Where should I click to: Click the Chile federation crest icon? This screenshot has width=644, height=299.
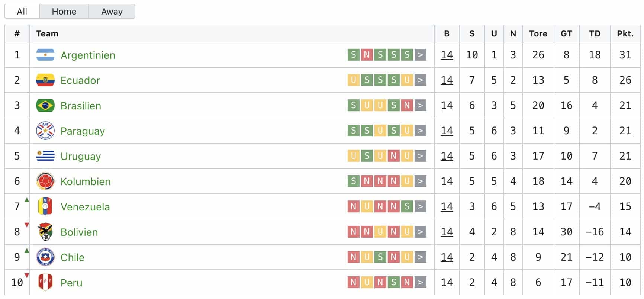pos(45,257)
